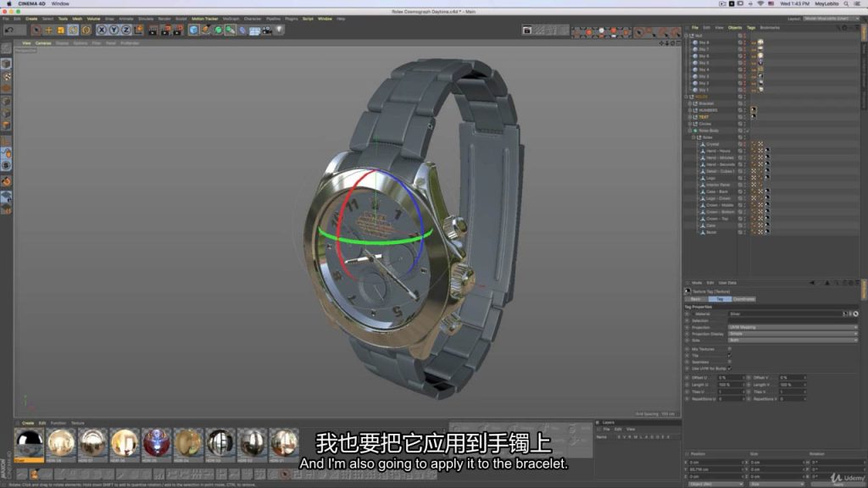This screenshot has width=868, height=488.
Task: Click the Spotlight search icon in menu bar
Action: (847, 4)
